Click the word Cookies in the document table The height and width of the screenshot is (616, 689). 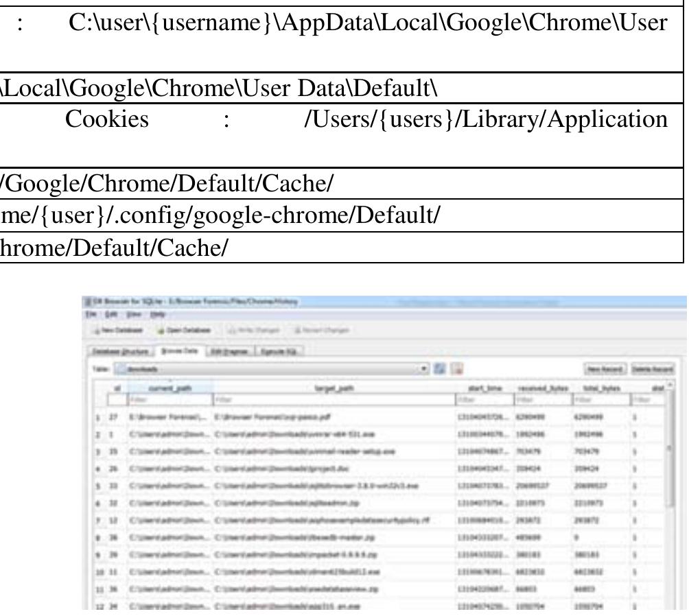coord(107,119)
